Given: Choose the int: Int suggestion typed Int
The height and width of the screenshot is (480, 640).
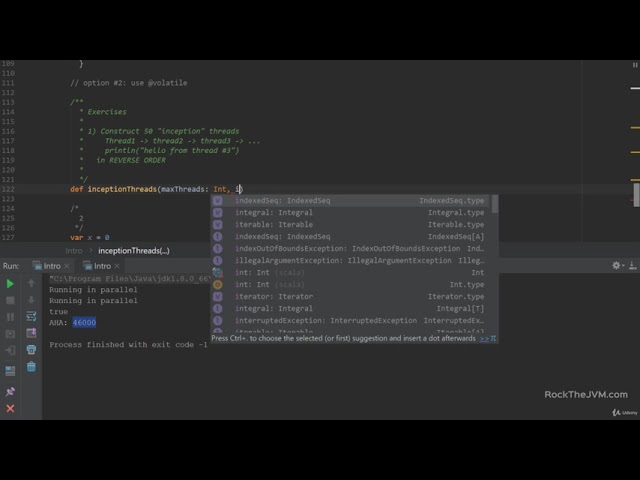Looking at the screenshot, I should [351, 273].
